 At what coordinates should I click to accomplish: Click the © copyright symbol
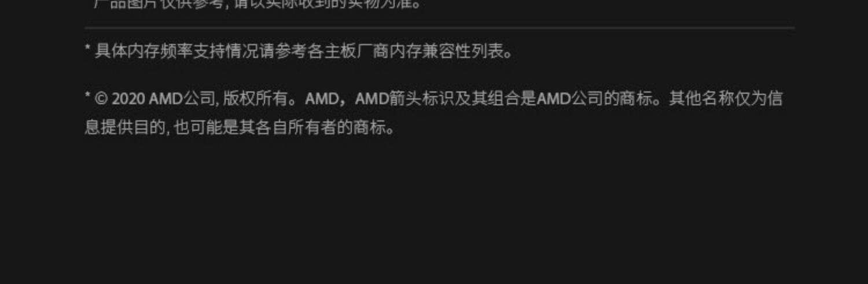[x=102, y=99]
